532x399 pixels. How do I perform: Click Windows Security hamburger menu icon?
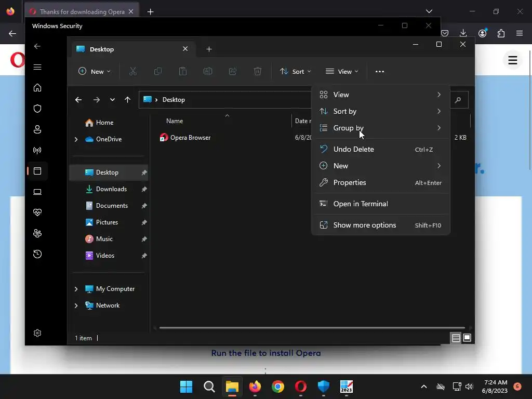coord(37,67)
